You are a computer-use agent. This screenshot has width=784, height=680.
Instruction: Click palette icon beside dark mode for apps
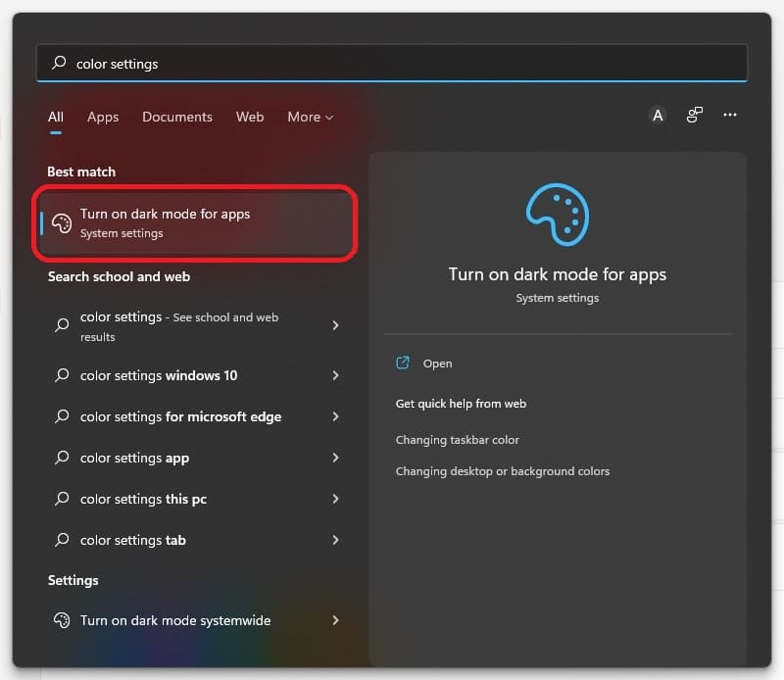click(x=62, y=223)
